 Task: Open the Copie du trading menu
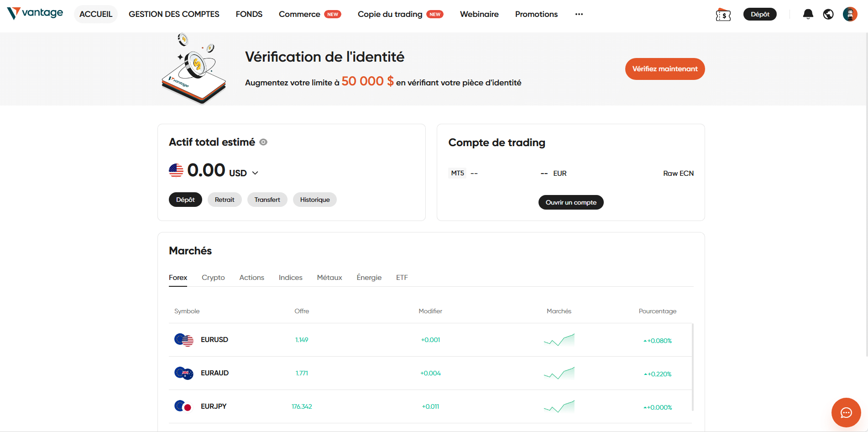pos(390,14)
